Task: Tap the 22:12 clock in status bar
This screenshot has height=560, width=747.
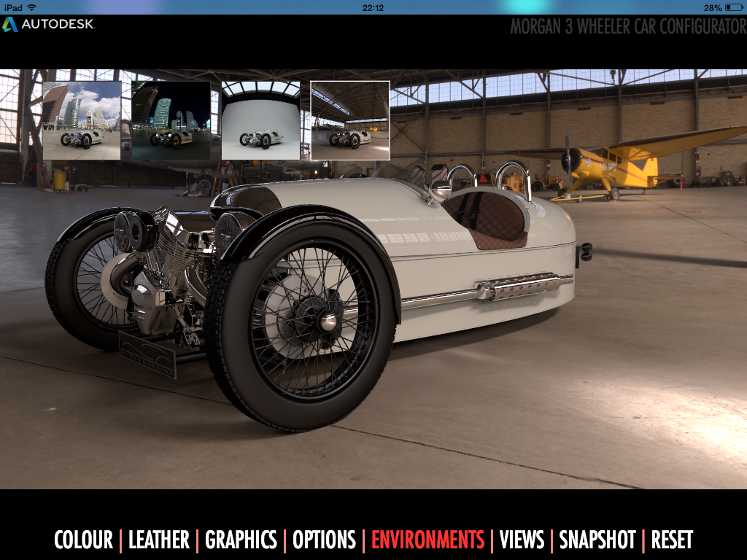Action: point(373,7)
